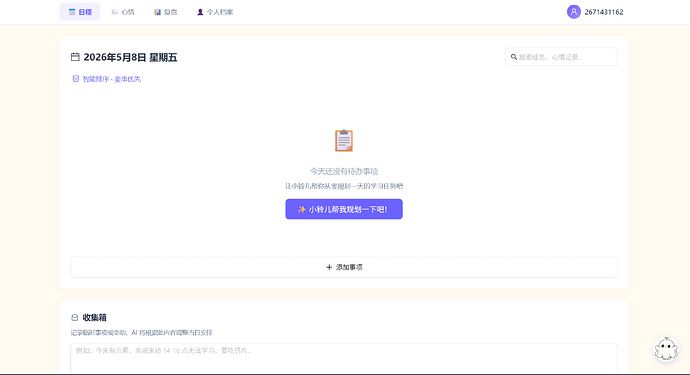Focus the 收集箱 note text area
This screenshot has width=690, height=375.
[344, 359]
